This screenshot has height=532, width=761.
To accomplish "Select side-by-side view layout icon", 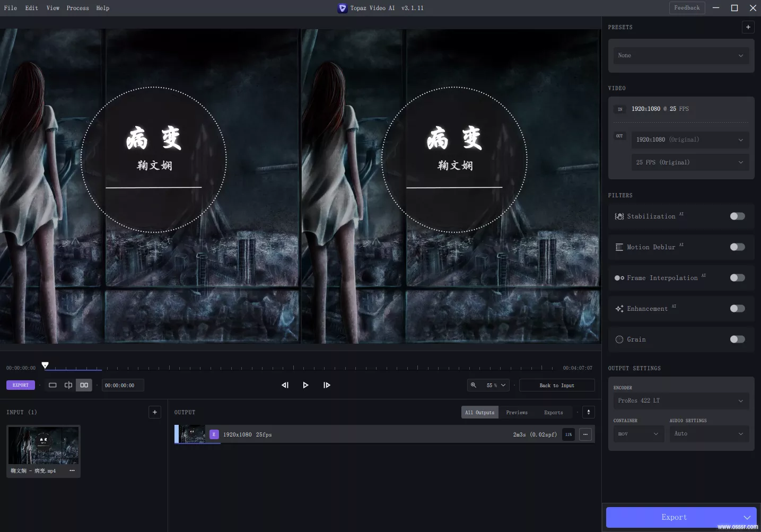I will pos(84,385).
